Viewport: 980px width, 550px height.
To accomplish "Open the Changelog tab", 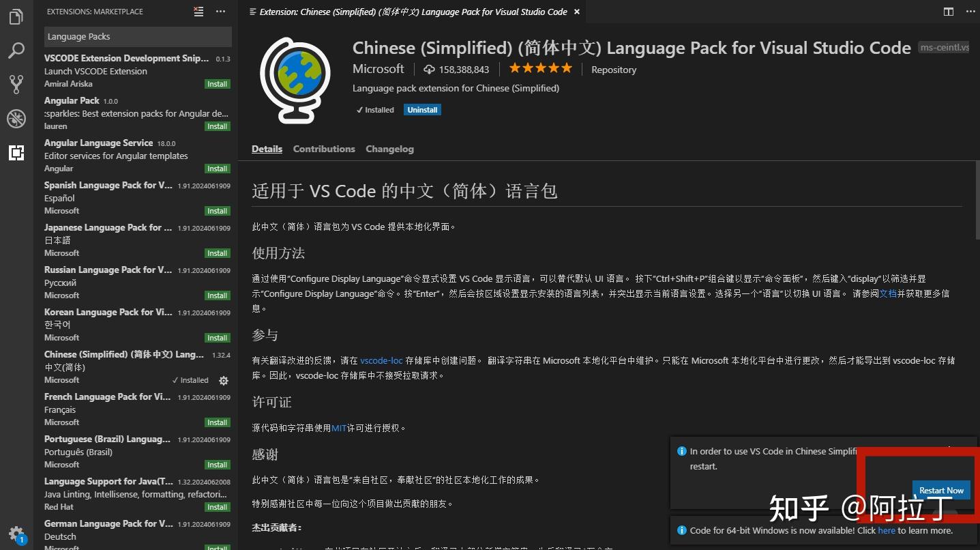I will point(389,149).
